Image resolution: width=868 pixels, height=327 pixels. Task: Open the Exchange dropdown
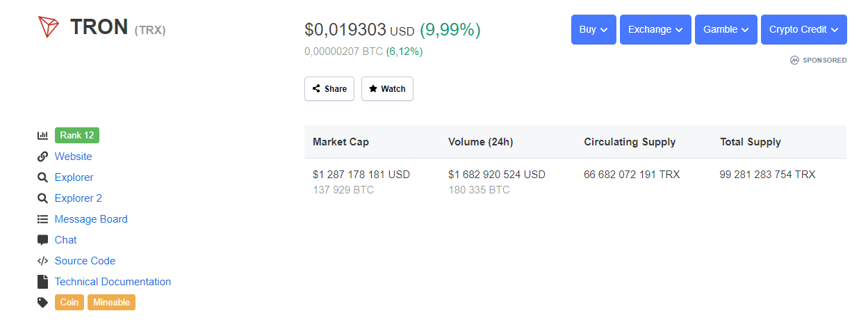point(655,30)
